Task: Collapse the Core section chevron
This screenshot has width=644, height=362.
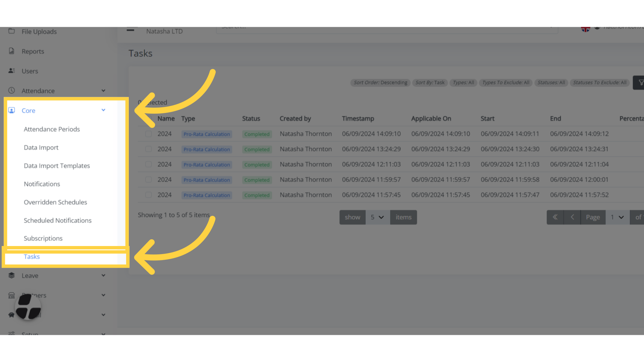Action: pos(103,110)
